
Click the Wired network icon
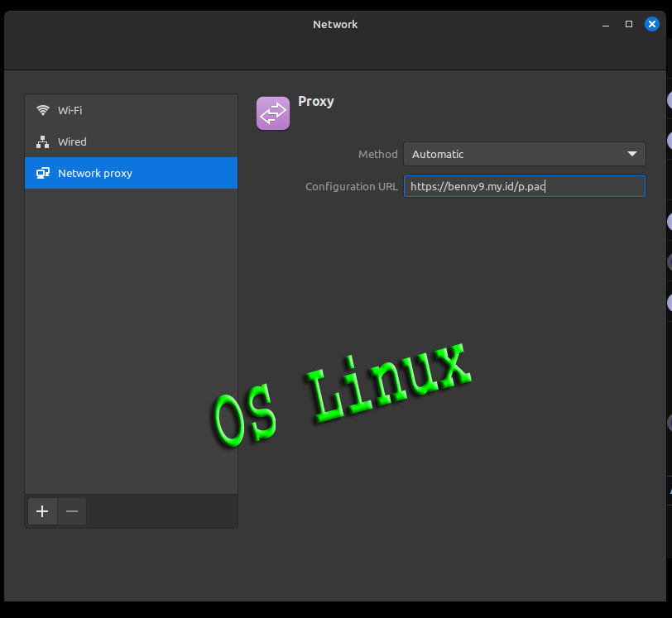coord(43,141)
